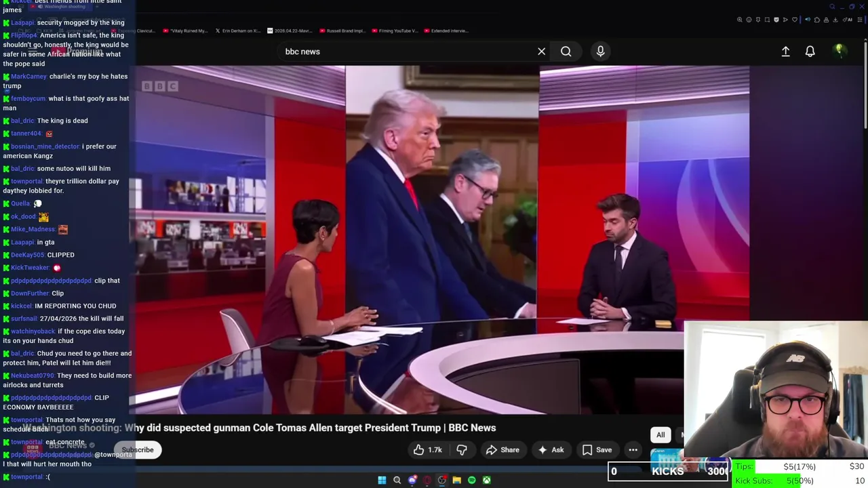Viewport: 868px width, 488px height.
Task: Click the 'Kick Subs:' goal bar in overlay
Action: pyautogui.click(x=800, y=481)
